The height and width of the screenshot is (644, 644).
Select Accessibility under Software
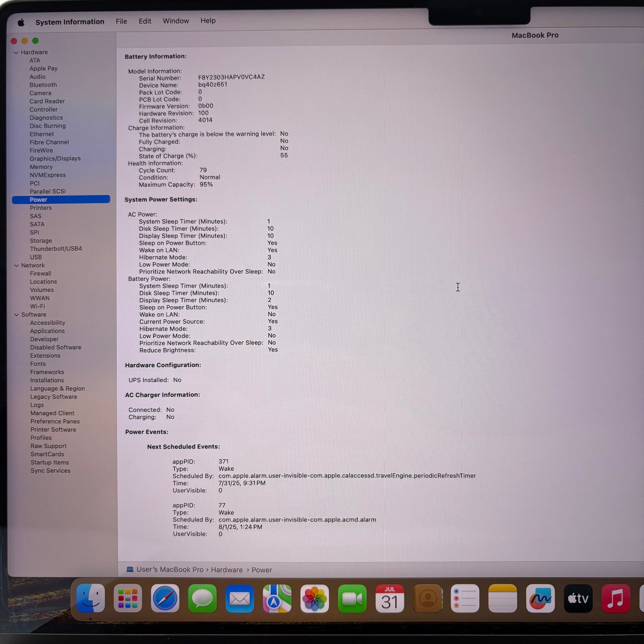[48, 323]
